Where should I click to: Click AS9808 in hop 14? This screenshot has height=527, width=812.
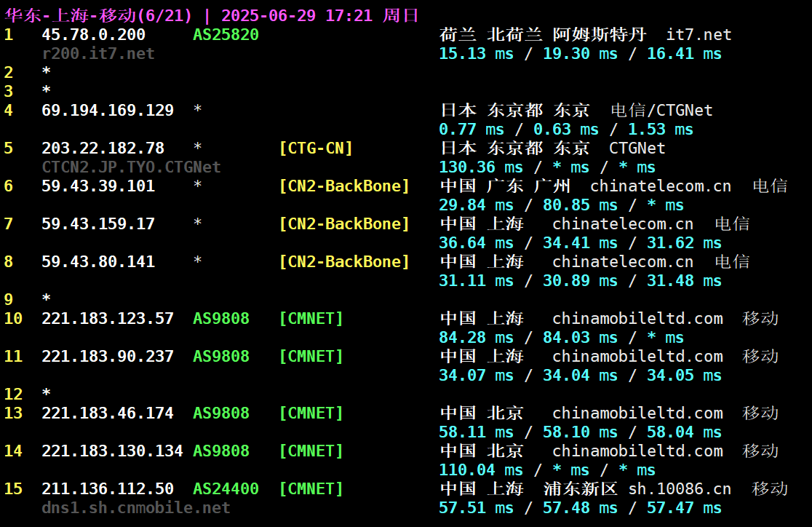pyautogui.click(x=221, y=451)
